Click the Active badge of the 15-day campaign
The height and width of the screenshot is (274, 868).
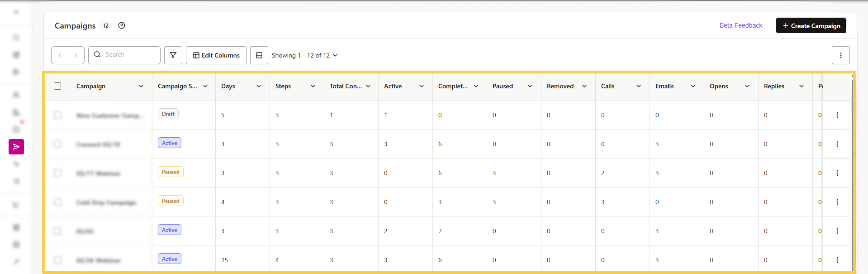click(170, 259)
